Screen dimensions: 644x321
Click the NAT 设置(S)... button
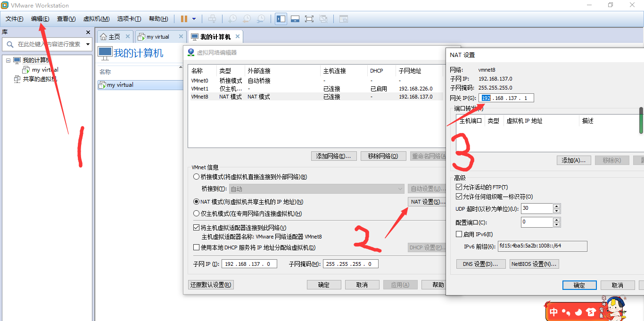tap(427, 202)
